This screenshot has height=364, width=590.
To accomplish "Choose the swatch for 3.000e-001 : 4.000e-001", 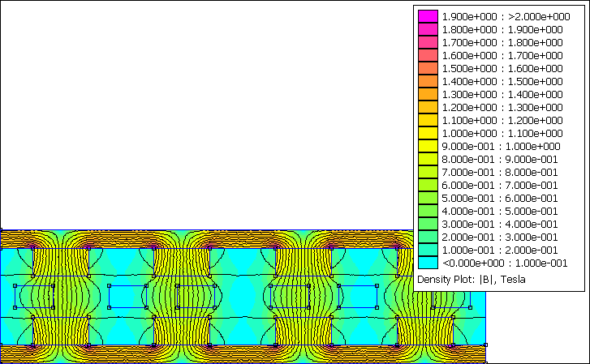I will click(x=428, y=224).
